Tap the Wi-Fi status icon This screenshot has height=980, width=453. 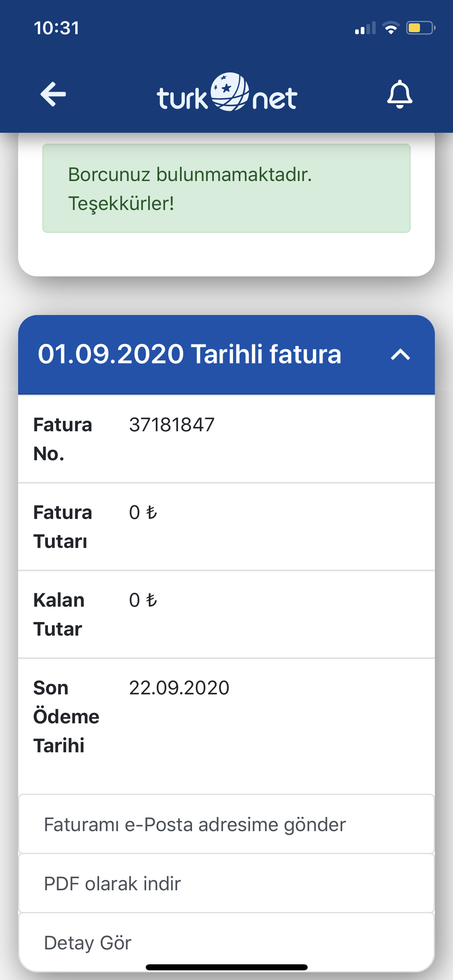tap(391, 28)
